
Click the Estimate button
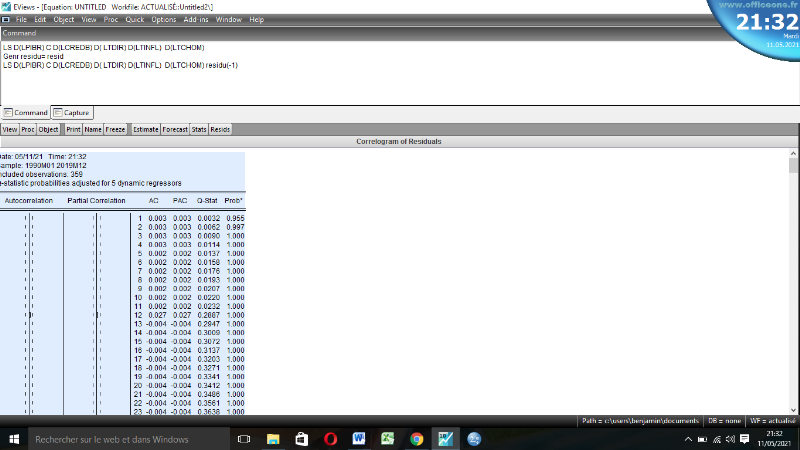pyautogui.click(x=145, y=130)
